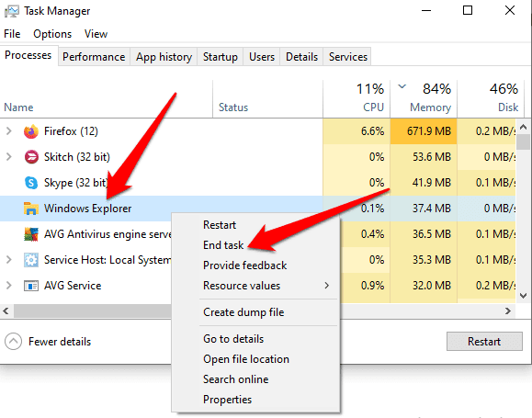This screenshot has width=532, height=418.
Task: Click Windows Explorer memory value 37.4 MB
Action: 432,209
